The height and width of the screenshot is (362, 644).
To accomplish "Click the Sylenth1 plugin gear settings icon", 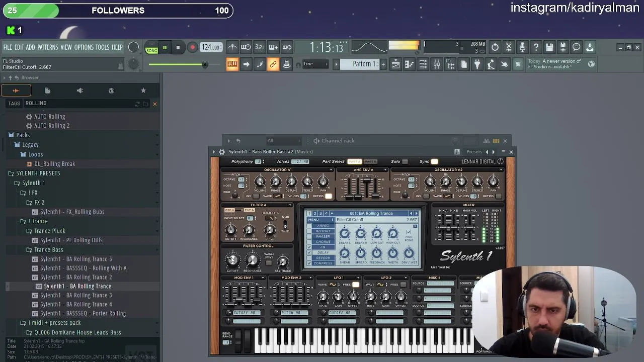I will tap(222, 152).
